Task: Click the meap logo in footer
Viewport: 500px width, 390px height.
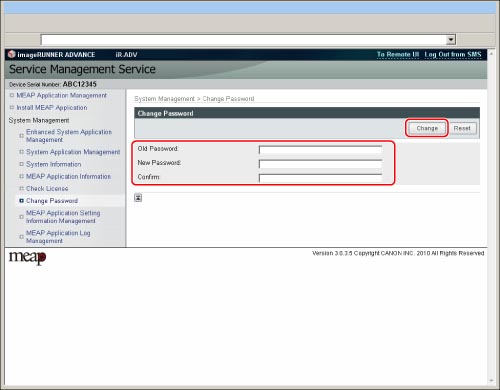Action: pos(27,258)
